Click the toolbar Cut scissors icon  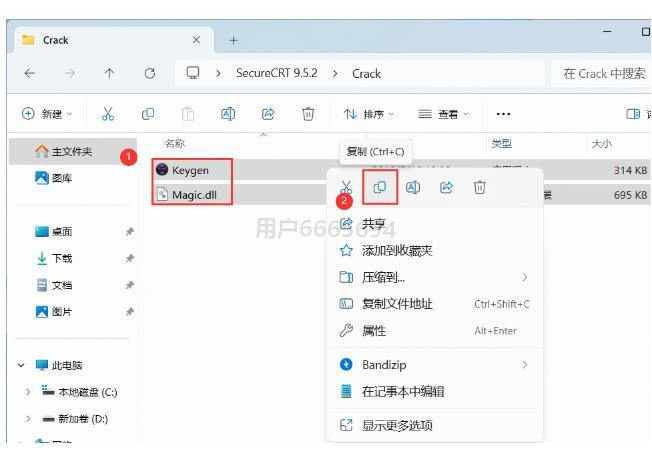tap(108, 113)
